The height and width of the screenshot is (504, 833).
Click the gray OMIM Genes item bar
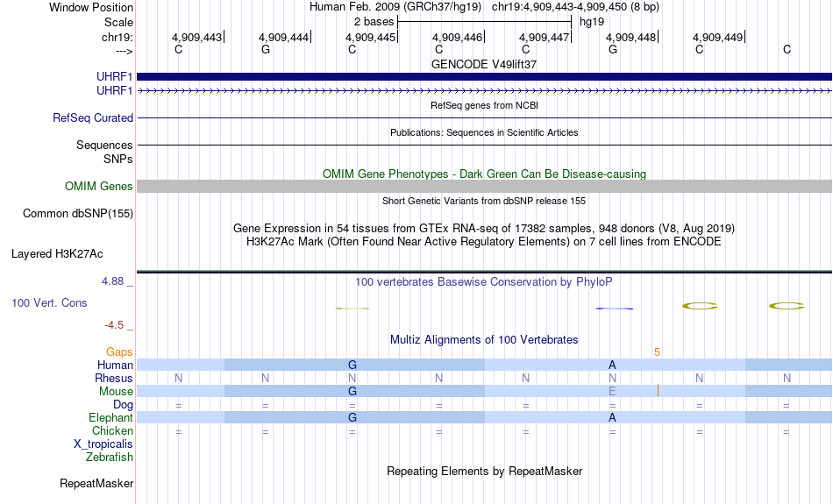tap(485, 187)
